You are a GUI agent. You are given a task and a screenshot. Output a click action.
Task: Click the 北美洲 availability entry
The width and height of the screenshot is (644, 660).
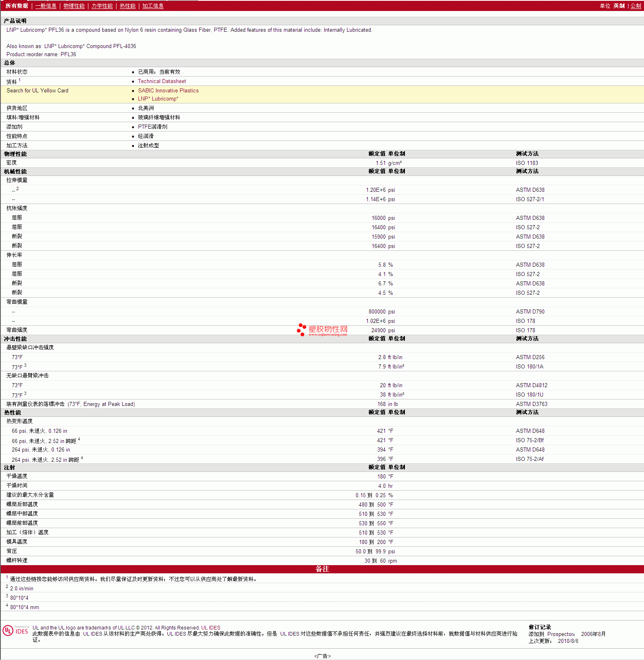pyautogui.click(x=146, y=108)
